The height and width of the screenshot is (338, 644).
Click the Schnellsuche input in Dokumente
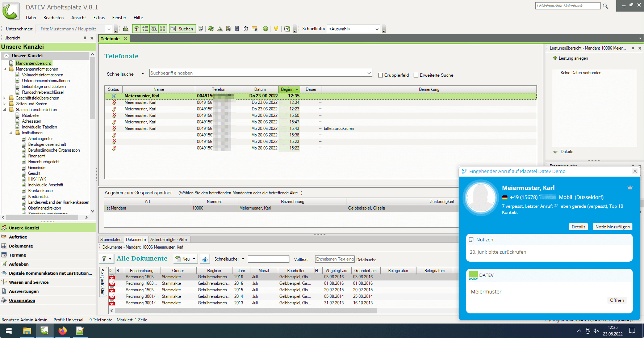(268, 259)
